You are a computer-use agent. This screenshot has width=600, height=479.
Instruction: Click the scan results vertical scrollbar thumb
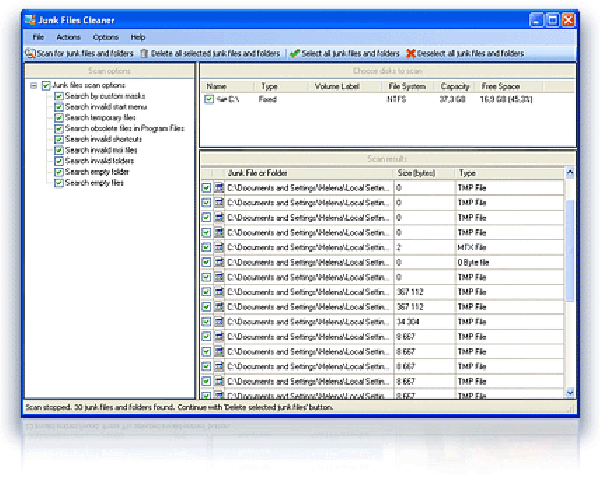click(x=570, y=250)
